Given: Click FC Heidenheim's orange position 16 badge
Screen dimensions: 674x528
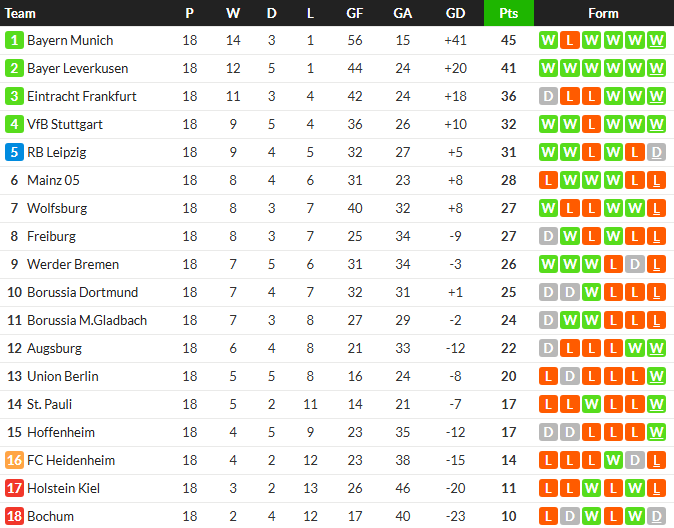Looking at the screenshot, I should [x=14, y=461].
